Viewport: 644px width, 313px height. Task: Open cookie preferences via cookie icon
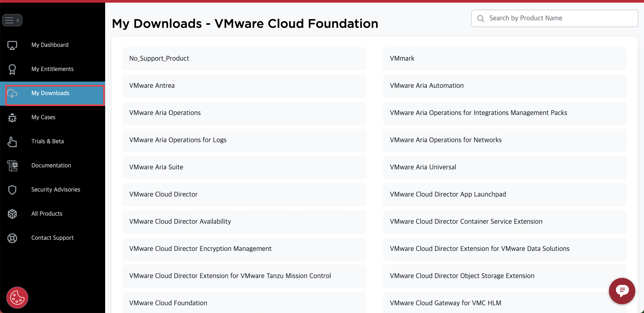tap(17, 297)
